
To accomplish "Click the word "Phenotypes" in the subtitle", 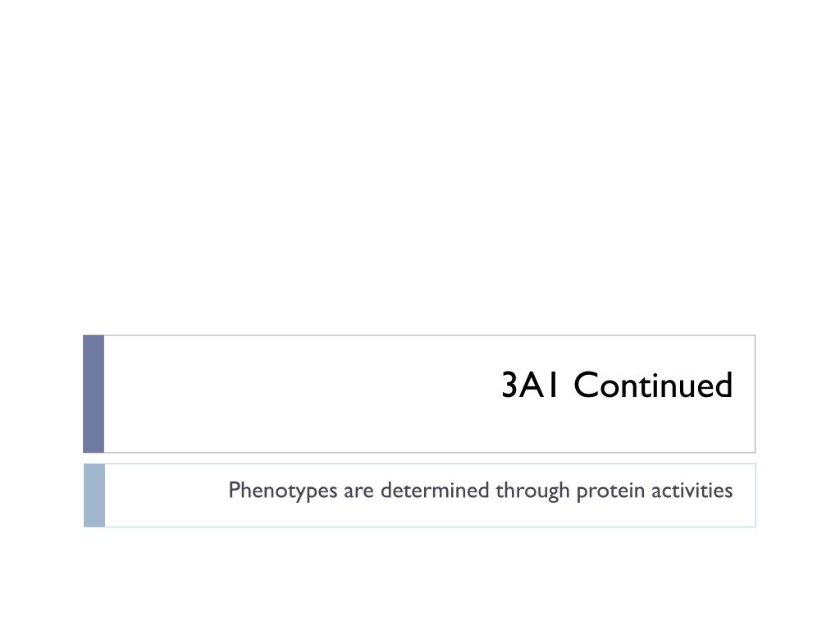I will click(283, 491).
